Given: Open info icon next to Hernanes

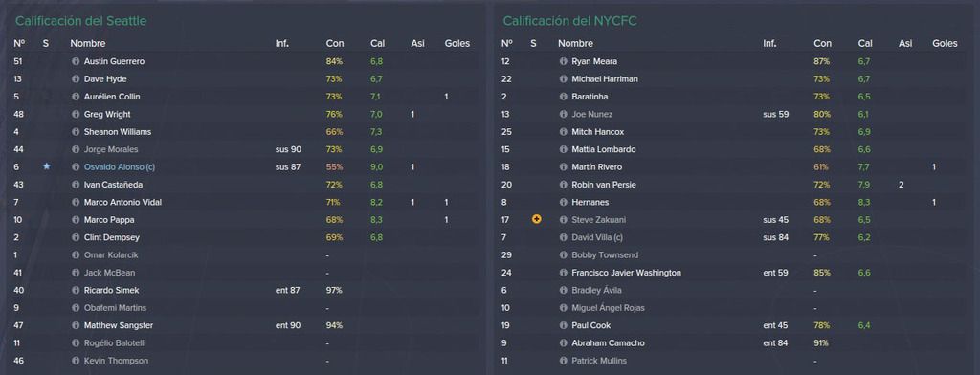Looking at the screenshot, I should click(x=563, y=203).
